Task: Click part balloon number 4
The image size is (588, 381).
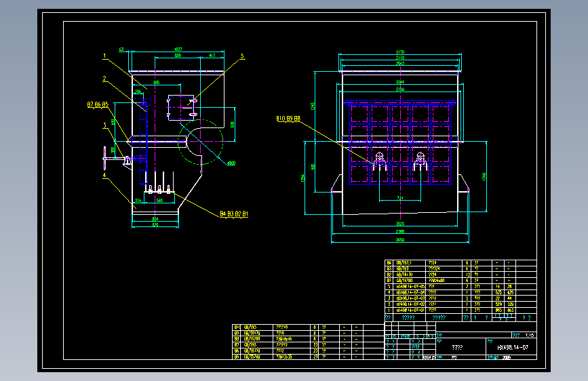Action: tap(104, 175)
